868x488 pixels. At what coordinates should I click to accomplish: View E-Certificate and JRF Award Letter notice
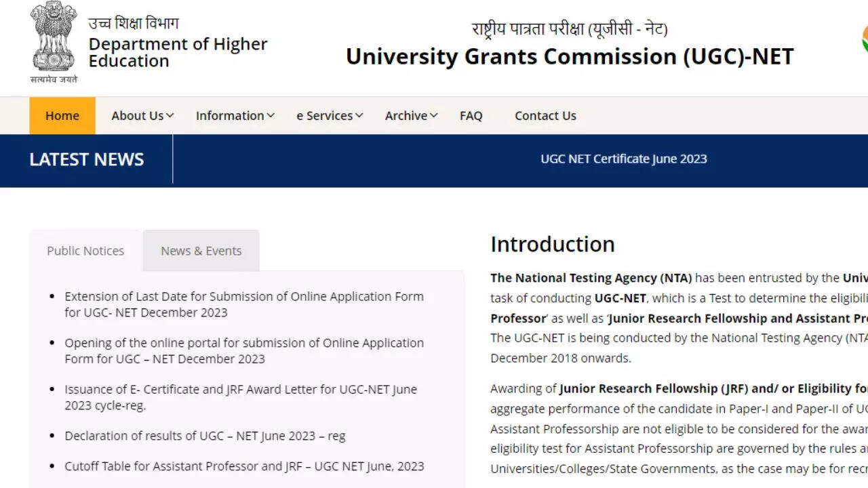(240, 397)
